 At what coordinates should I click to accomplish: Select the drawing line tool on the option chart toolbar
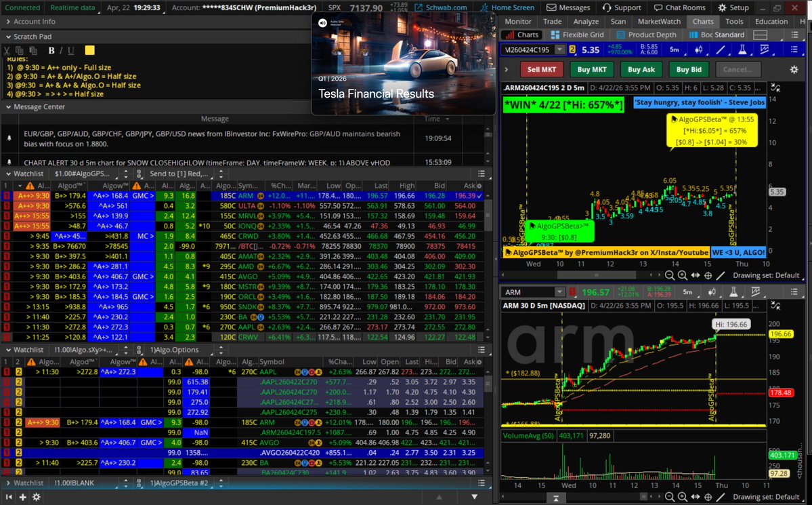[721, 49]
